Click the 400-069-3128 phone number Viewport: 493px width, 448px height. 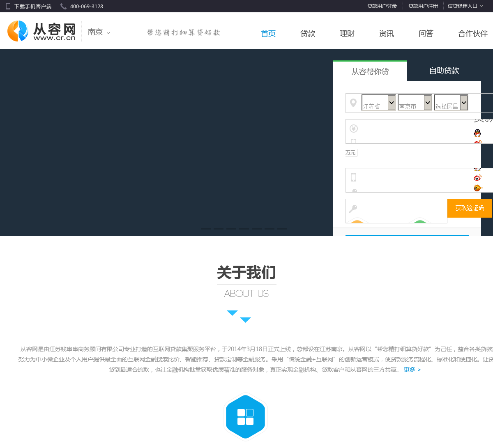click(87, 6)
